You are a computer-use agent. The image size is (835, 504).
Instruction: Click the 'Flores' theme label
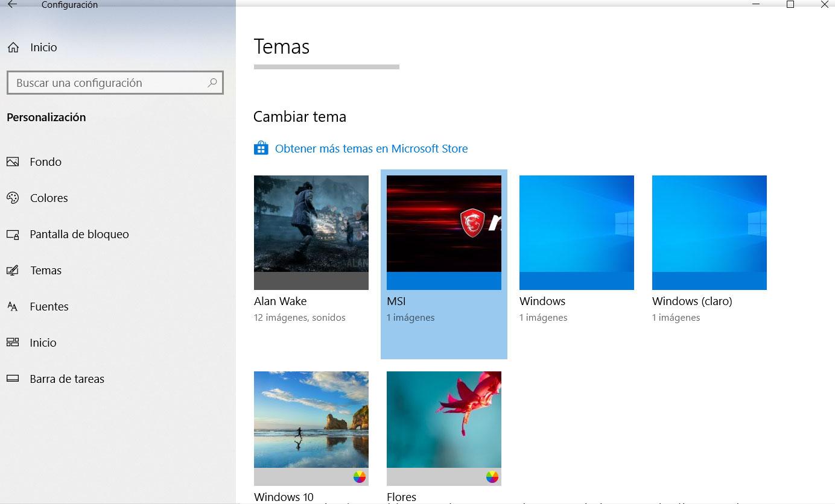pos(402,497)
